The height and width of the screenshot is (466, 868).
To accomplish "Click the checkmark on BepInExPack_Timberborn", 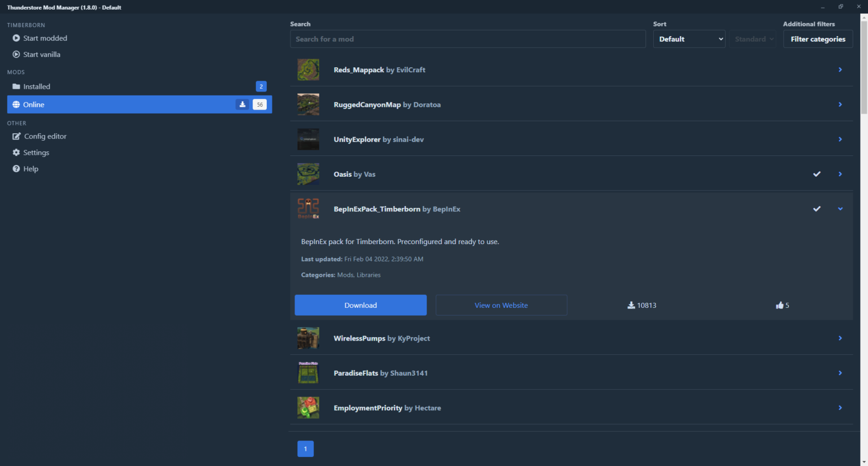I will (817, 209).
